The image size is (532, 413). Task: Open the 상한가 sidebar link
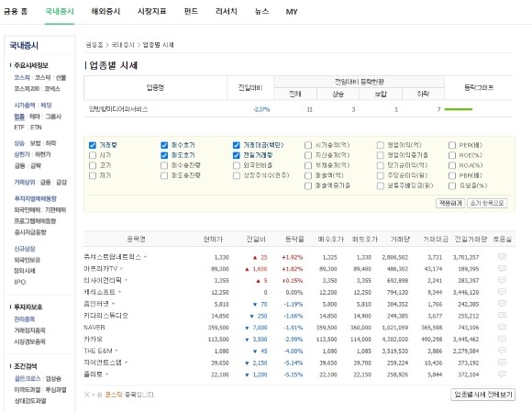point(22,155)
